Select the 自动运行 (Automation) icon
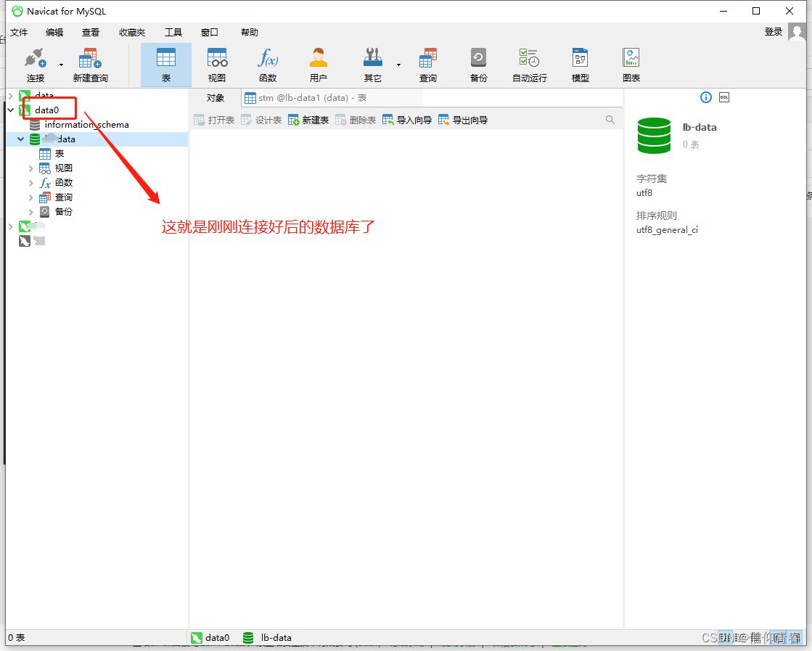The image size is (812, 651). tap(529, 64)
